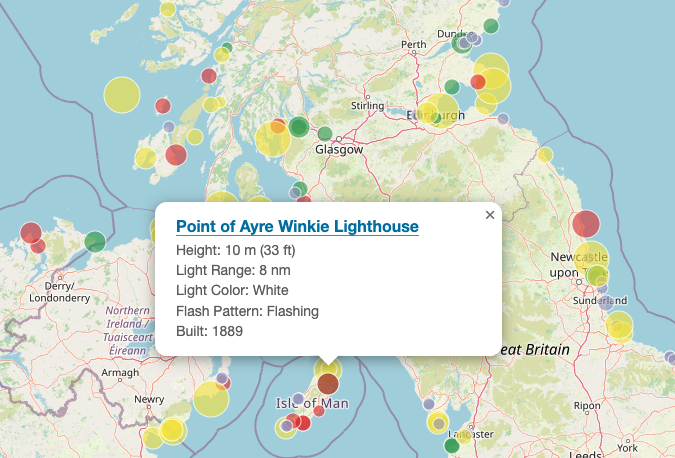Select the yellow marker south of Sunderland
The image size is (675, 458).
[x=619, y=325]
